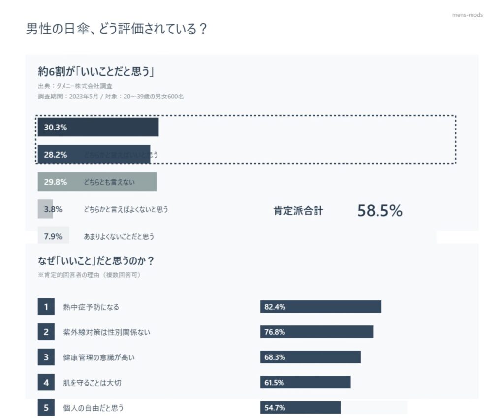Click the mens-mods watermark text
504x420 pixels.
point(467,15)
